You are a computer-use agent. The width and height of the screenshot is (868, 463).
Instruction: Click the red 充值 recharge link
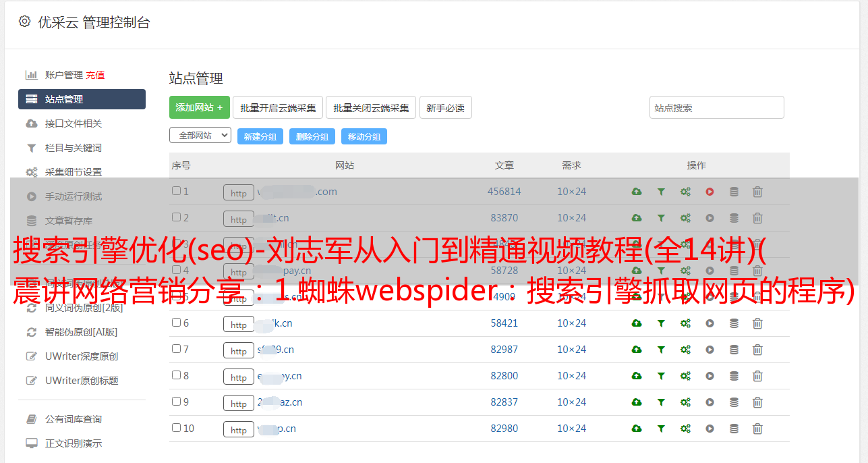coord(95,75)
